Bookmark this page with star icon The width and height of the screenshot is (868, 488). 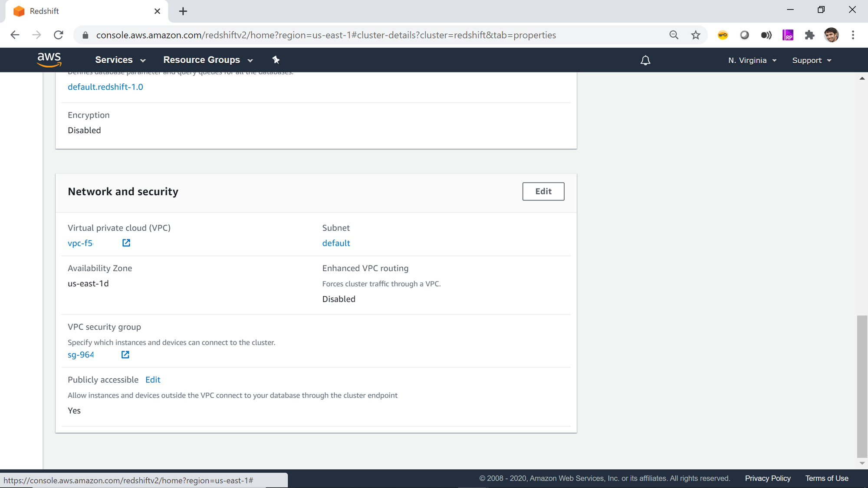(x=696, y=35)
